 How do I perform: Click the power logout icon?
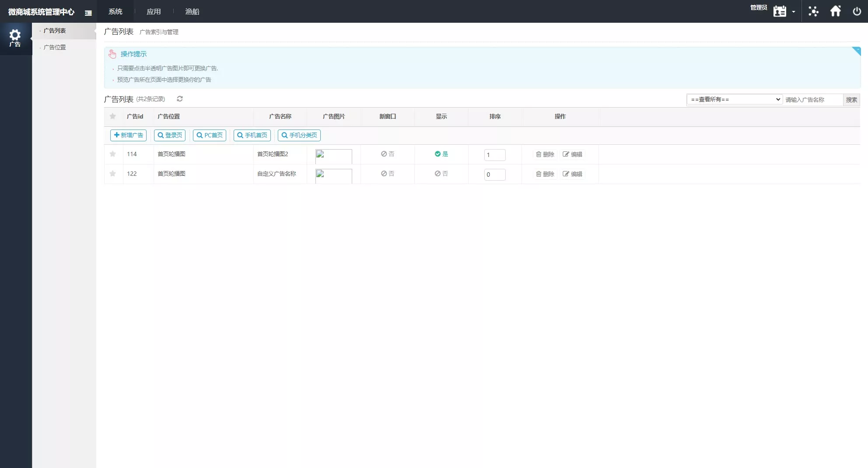857,11
